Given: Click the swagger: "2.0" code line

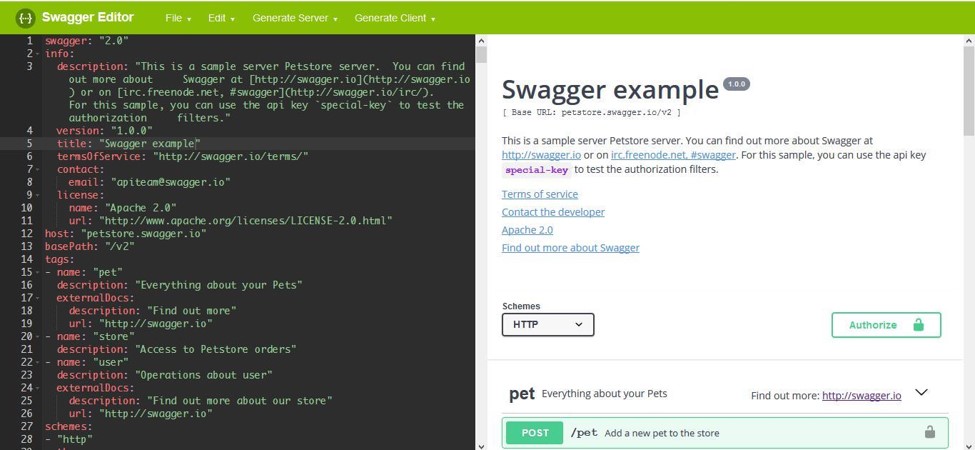Looking at the screenshot, I should click(86, 41).
